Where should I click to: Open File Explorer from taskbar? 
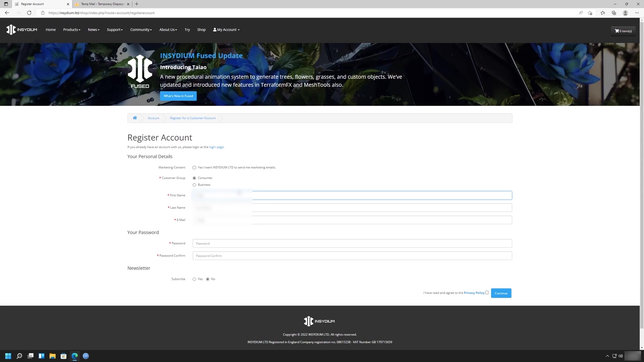click(52, 356)
